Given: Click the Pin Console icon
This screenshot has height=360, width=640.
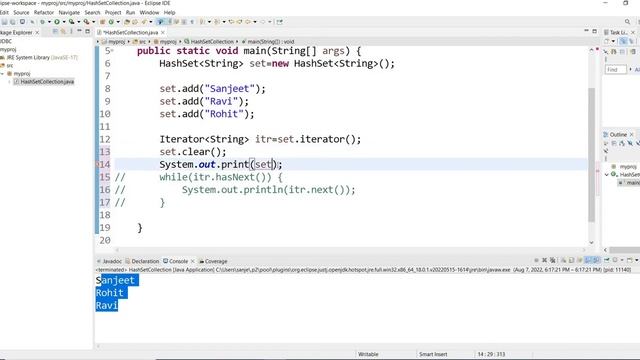Looking at the screenshot, I should pyautogui.click(x=607, y=260).
